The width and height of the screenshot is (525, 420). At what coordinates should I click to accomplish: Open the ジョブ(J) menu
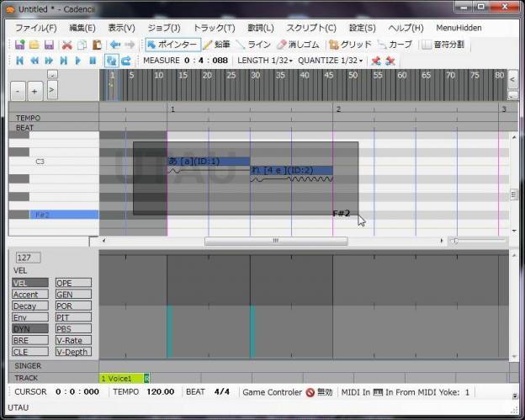[164, 28]
